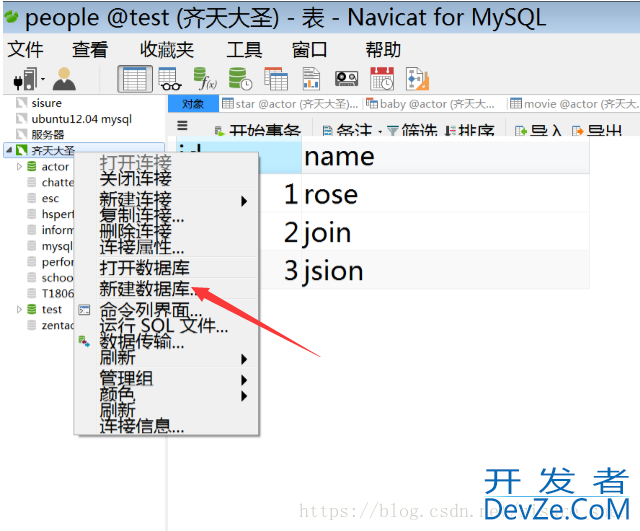Screen dimensions: 640x531
Task: Expand the actor database node
Action: click(19, 167)
